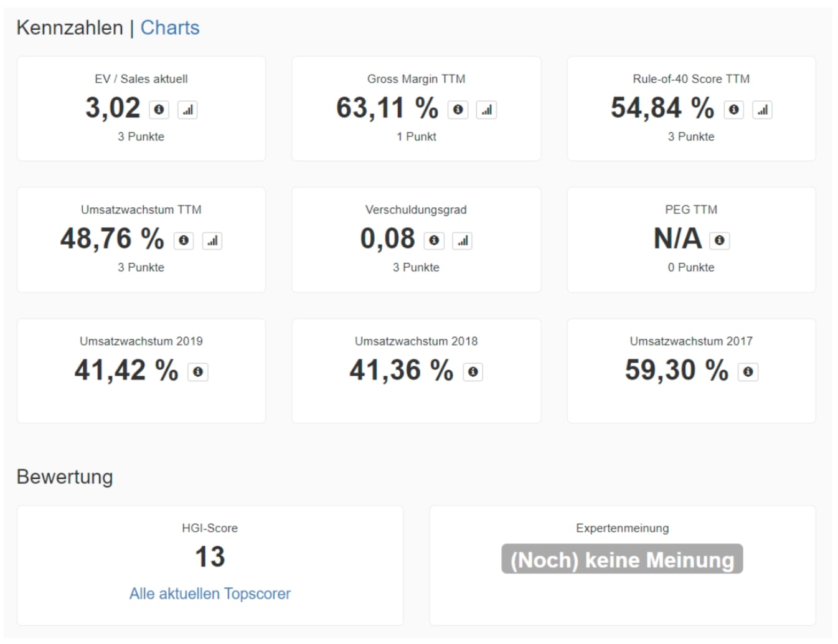Click the Bewertung heading
This screenshot has width=838, height=644.
pos(65,476)
